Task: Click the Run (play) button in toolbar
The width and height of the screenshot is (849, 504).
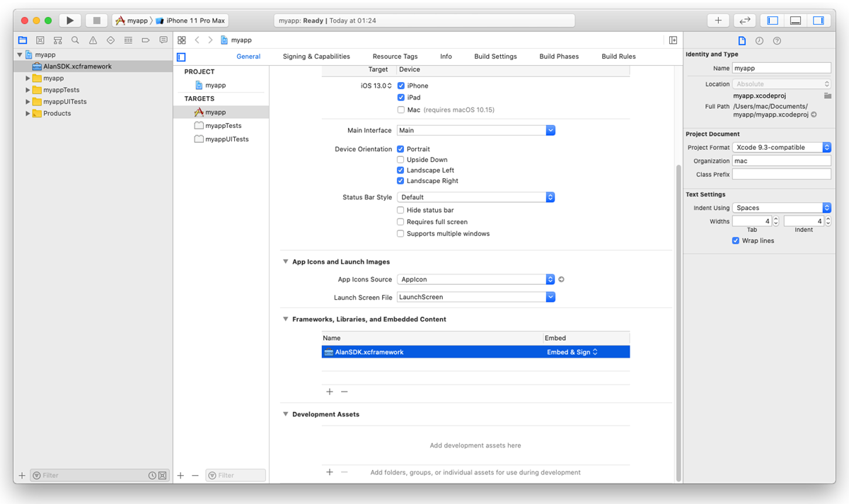Action: click(x=70, y=20)
